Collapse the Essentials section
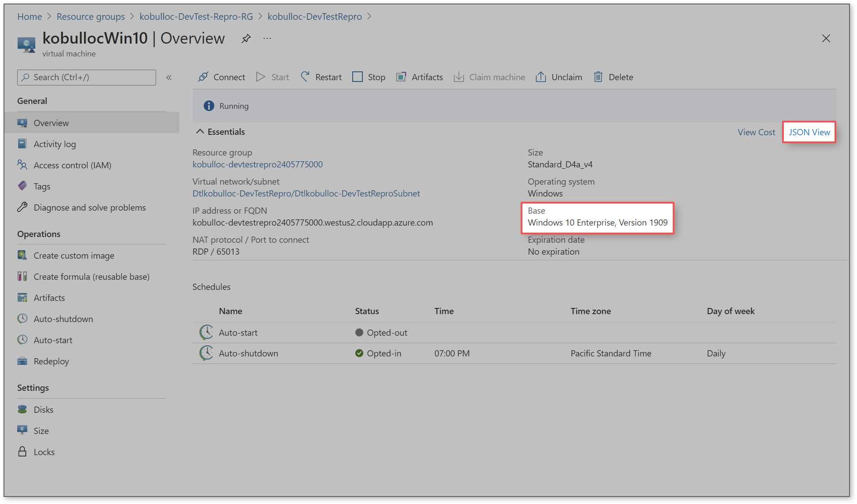Viewport: 857px width, 504px height. pos(200,132)
